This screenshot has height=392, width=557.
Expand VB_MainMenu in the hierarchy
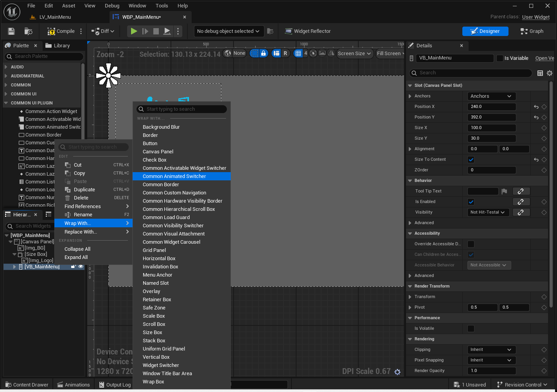point(14,267)
